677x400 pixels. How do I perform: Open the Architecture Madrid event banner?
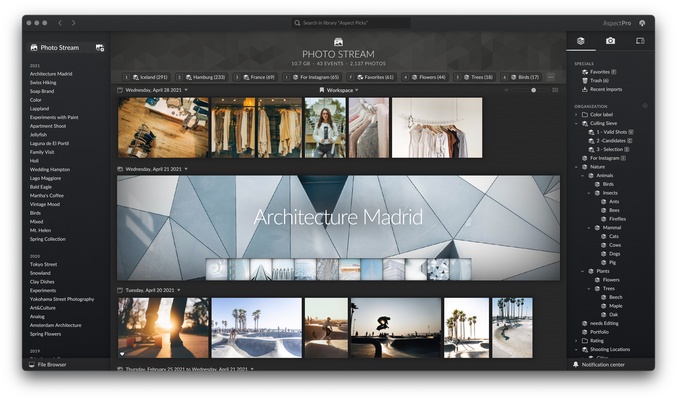[338, 228]
